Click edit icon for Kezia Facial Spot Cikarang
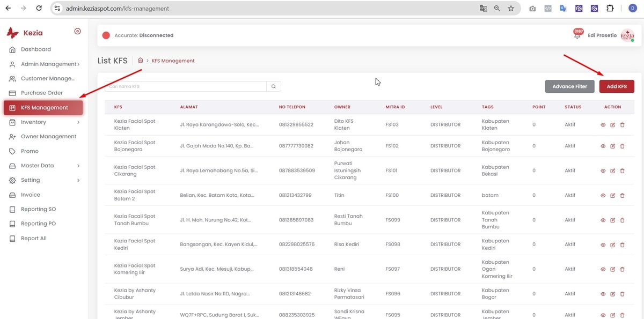The width and height of the screenshot is (644, 319). coord(612,170)
